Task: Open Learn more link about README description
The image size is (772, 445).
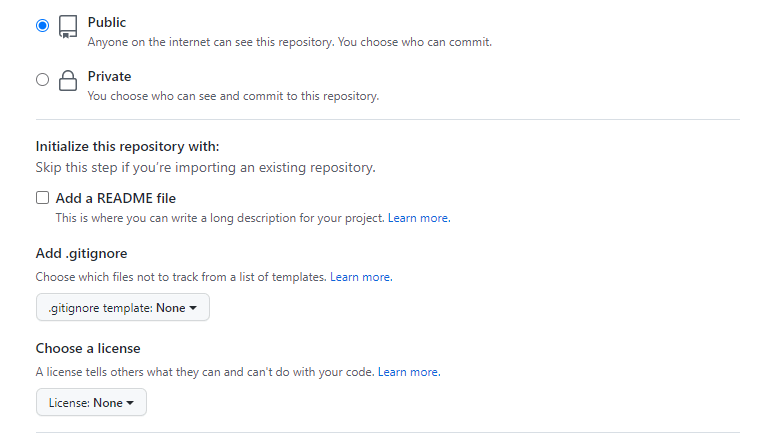Action: tap(418, 218)
